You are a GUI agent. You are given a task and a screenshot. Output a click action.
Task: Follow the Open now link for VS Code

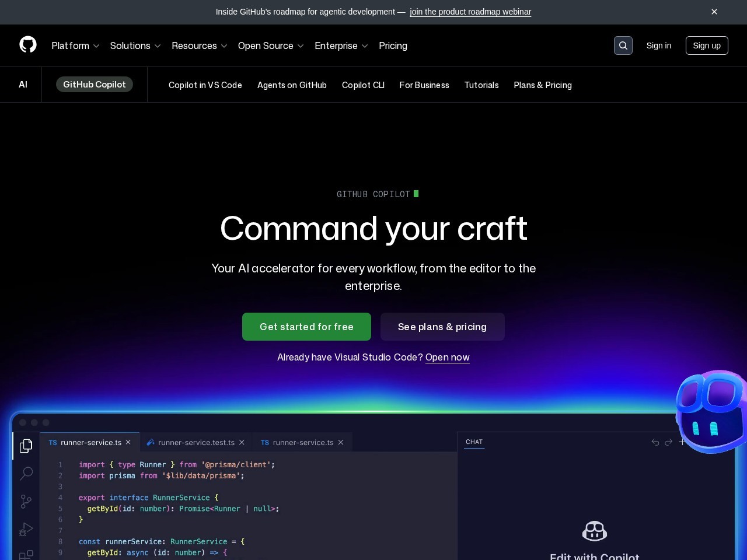[447, 357]
